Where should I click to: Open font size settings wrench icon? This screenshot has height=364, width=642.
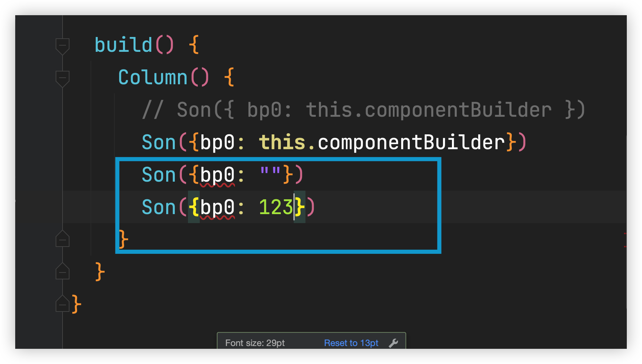coord(394,343)
